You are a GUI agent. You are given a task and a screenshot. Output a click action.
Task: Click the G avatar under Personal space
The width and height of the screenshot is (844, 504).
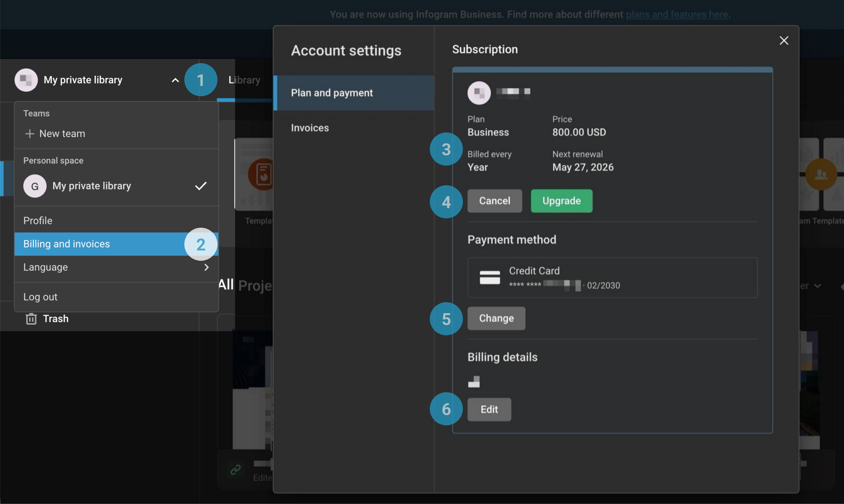pos(35,186)
